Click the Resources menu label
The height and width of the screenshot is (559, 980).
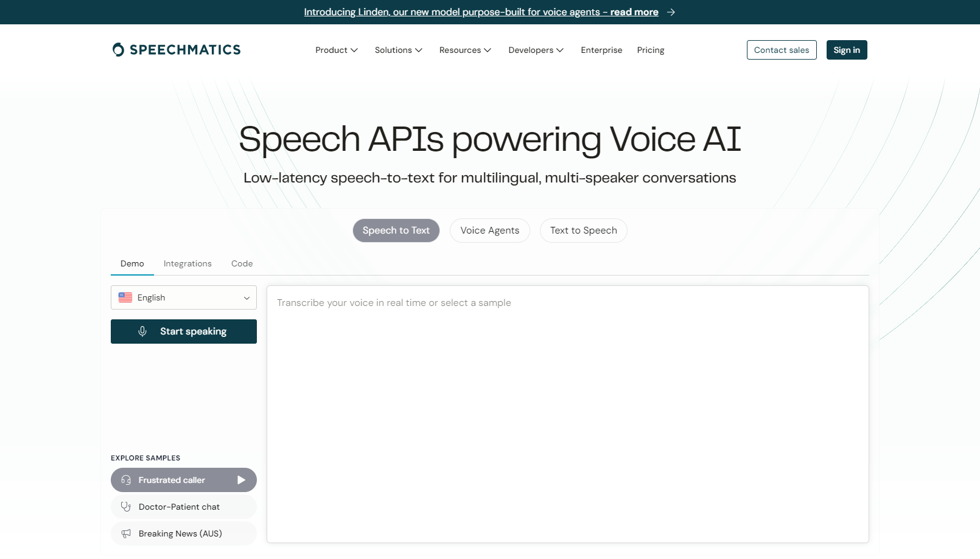pyautogui.click(x=460, y=50)
